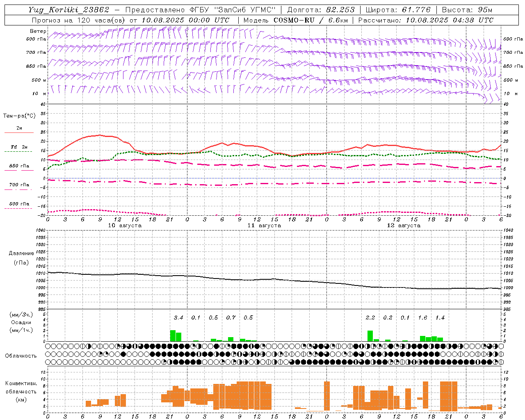Click the 12 августа date label
This screenshot has height=420, width=525.
(404, 226)
